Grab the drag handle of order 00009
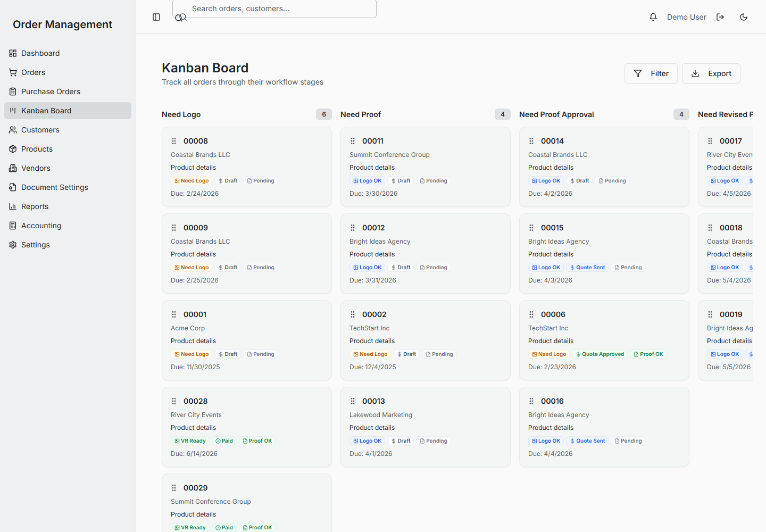766x532 pixels. coord(174,228)
